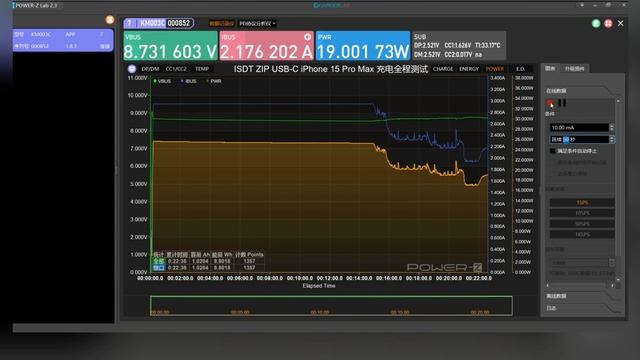The image size is (640, 360).
Task: Enable the auto-stop condition checkbox
Action: click(553, 151)
